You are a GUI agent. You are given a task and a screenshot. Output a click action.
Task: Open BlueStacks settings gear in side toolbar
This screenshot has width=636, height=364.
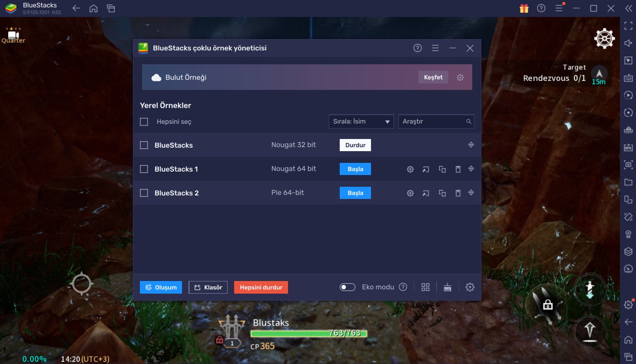pyautogui.click(x=628, y=304)
